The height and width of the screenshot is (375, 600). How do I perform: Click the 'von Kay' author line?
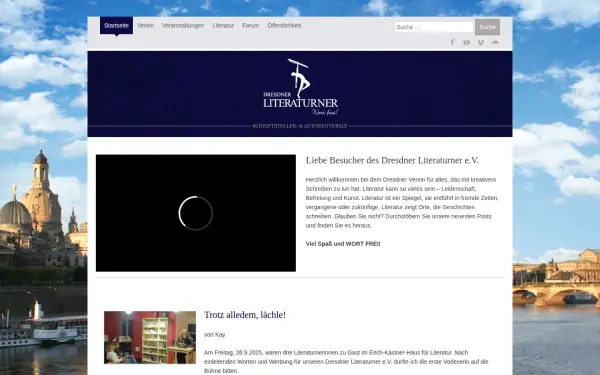[215, 335]
